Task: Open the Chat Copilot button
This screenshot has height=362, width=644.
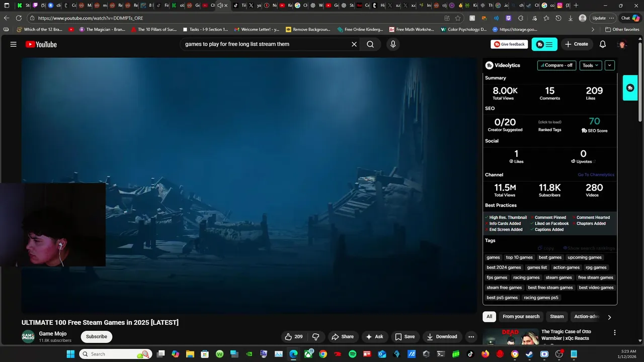Action: [630, 18]
